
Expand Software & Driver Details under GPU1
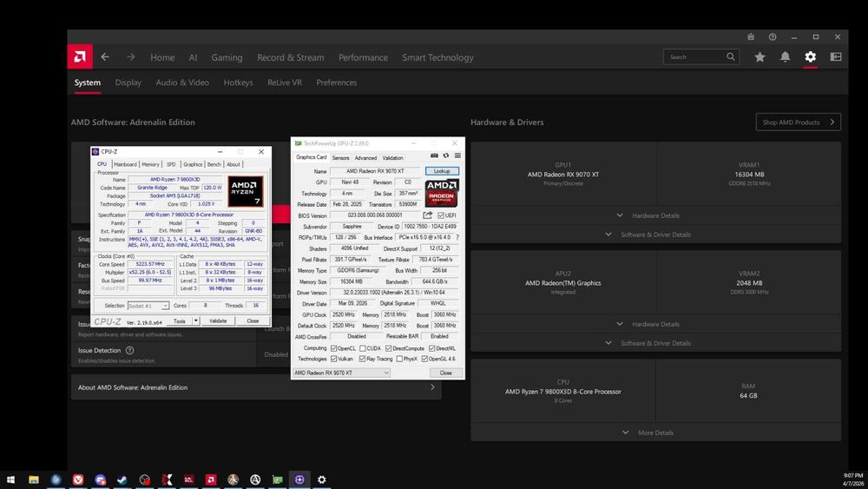(x=655, y=235)
